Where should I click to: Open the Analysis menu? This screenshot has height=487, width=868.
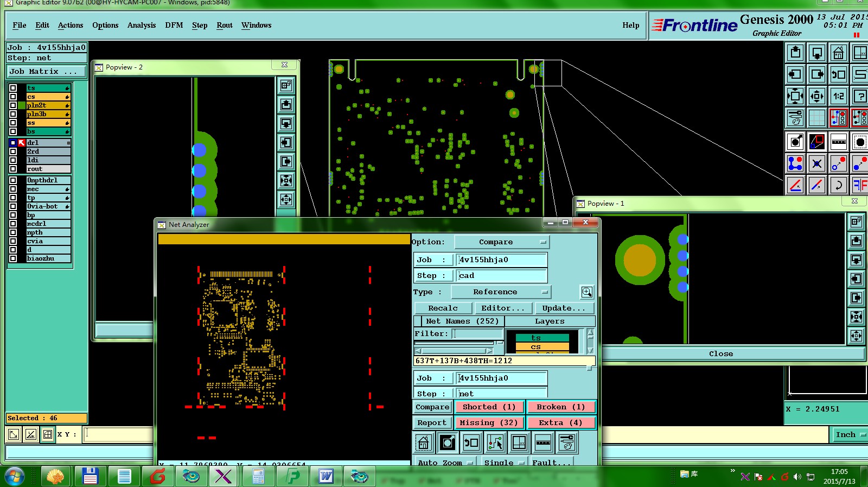tap(142, 25)
